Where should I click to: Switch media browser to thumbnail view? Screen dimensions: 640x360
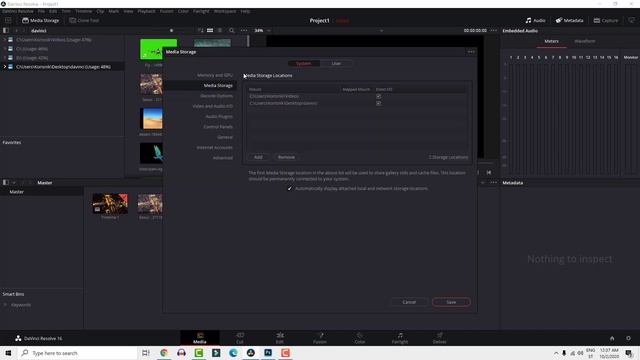pos(210,31)
